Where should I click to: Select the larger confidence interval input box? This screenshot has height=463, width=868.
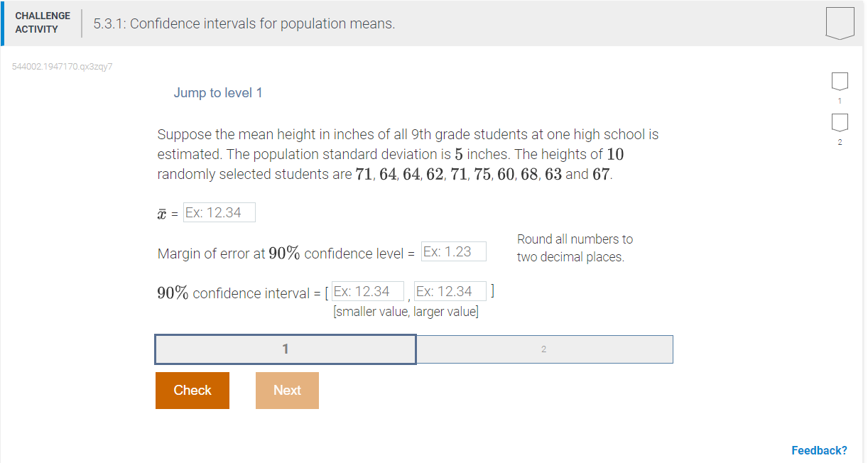tap(449, 290)
